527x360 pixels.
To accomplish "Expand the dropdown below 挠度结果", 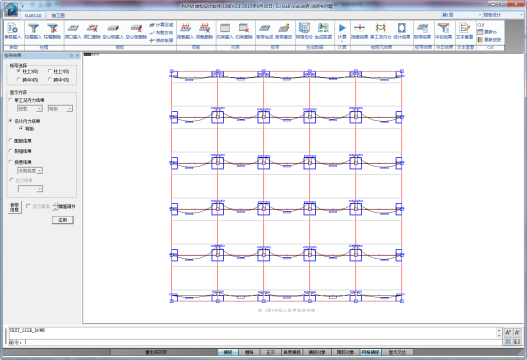I will pyautogui.click(x=30, y=171).
